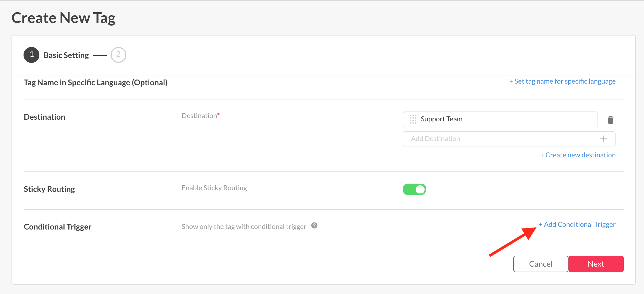Click the Create New Tag page title
The height and width of the screenshot is (294, 644).
coord(63,18)
